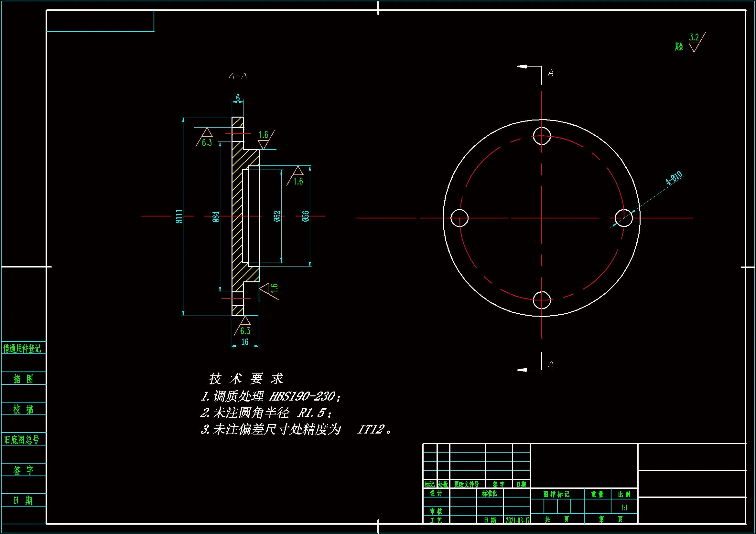Select the top bolt hole circle
This screenshot has height=534, width=756.
[542, 136]
